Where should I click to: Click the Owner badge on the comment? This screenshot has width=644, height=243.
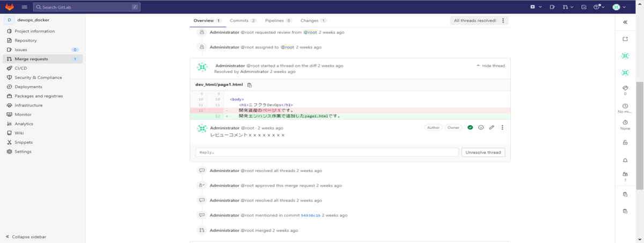click(453, 127)
